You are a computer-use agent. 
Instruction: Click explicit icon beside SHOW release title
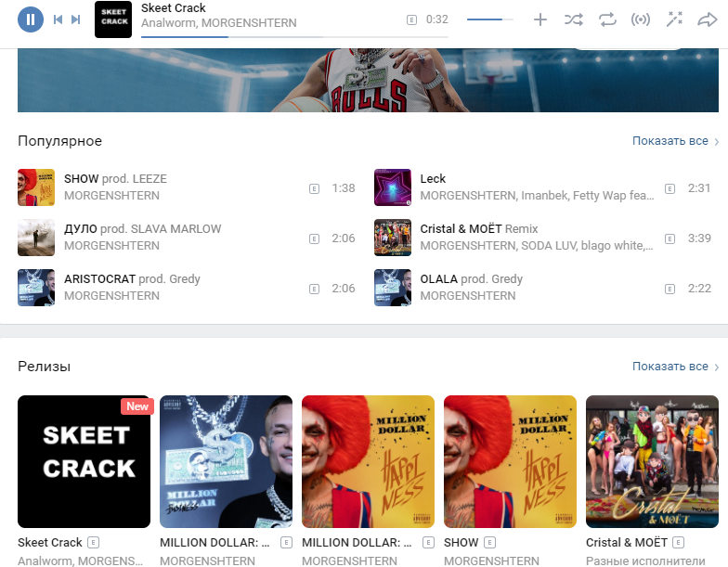pos(490,542)
